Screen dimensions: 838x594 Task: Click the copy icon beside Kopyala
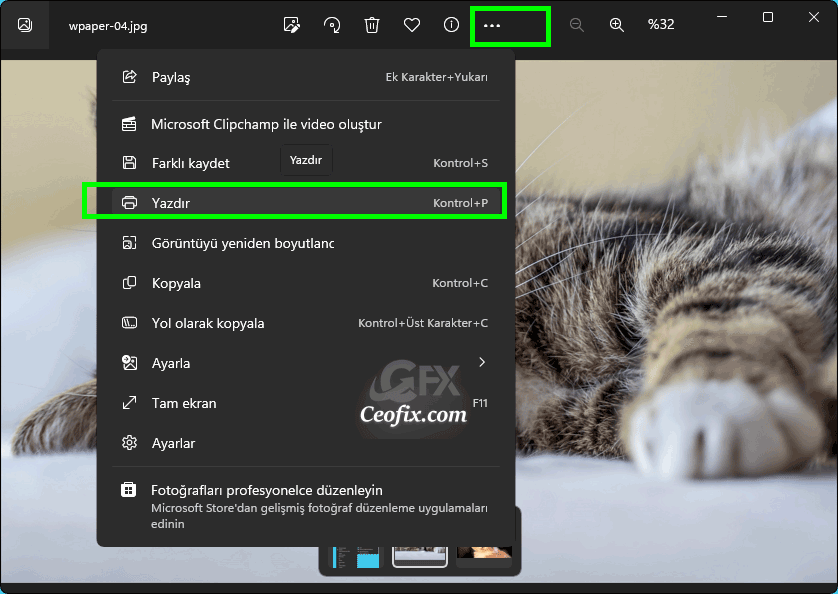[x=129, y=283]
